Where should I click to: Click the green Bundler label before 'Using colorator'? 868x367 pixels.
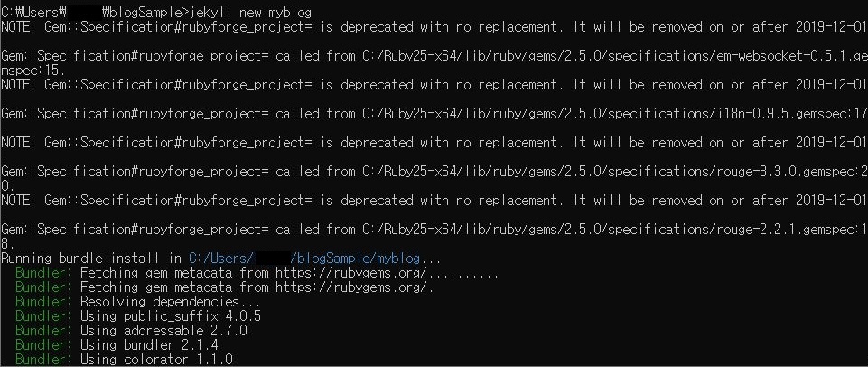pos(43,359)
